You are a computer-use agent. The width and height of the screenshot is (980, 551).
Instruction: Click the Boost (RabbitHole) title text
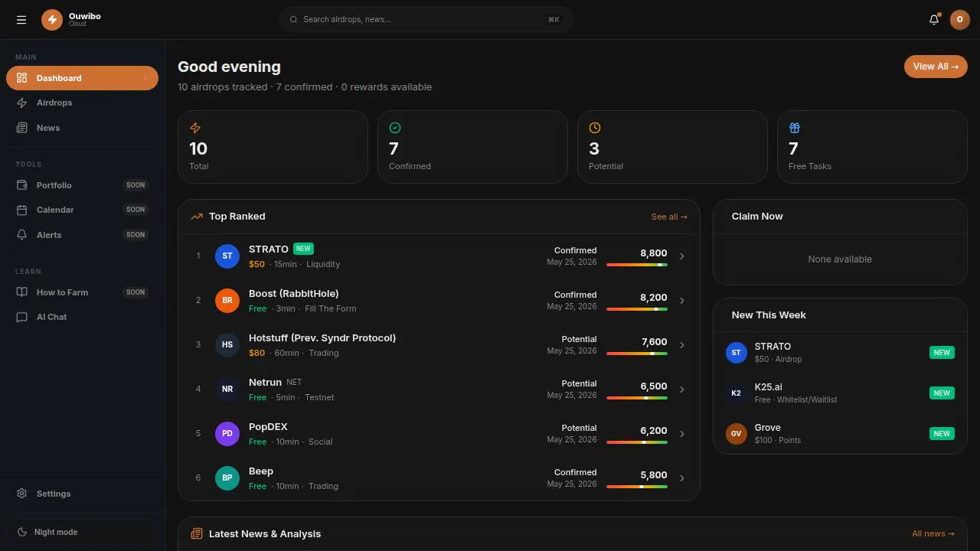pos(294,294)
